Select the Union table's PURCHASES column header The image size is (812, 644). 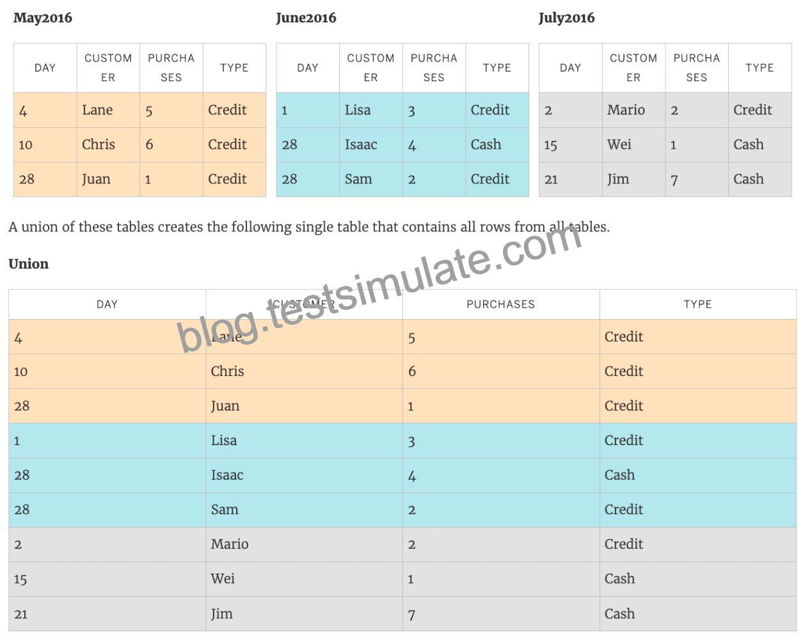coord(501,304)
